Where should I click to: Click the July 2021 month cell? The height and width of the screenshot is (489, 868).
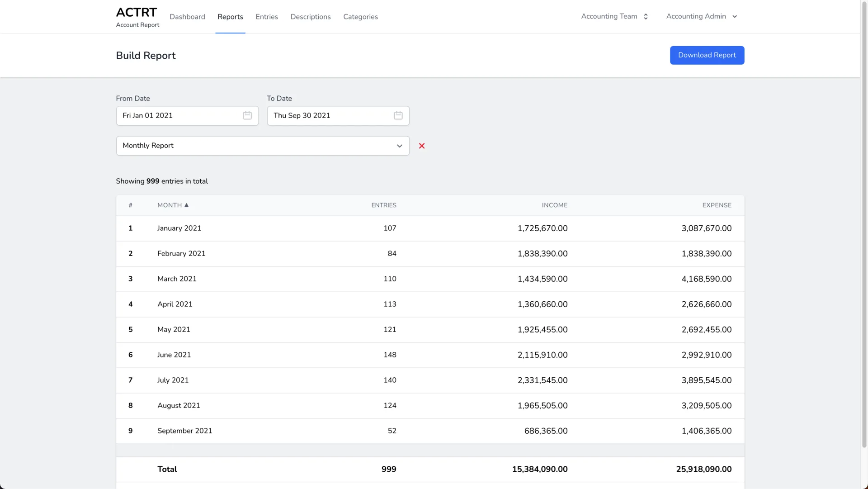[x=173, y=380]
